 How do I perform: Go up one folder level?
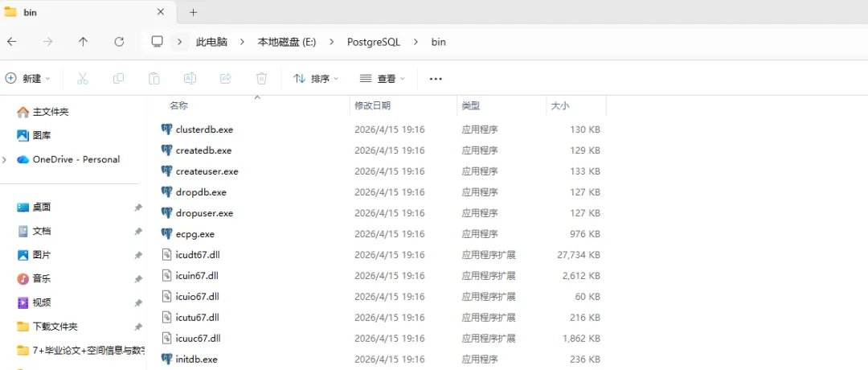pos(83,42)
